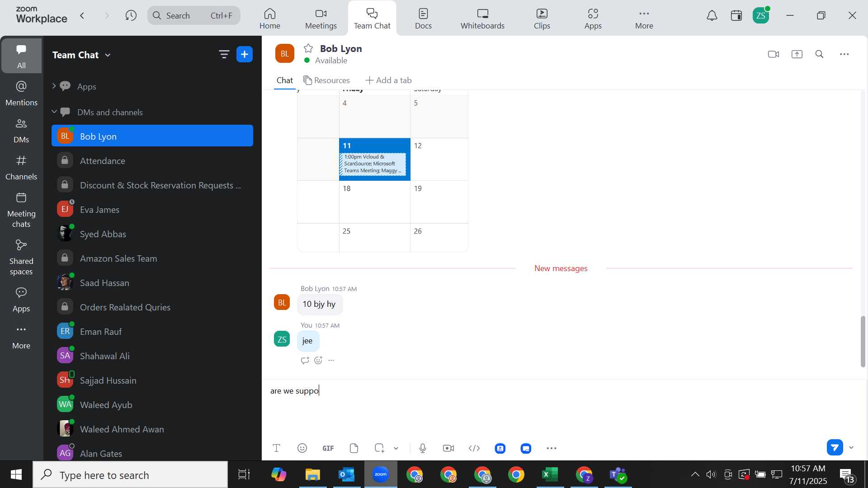The image size is (868, 488).
Task: Click the screenshot capture icon
Action: (x=379, y=448)
